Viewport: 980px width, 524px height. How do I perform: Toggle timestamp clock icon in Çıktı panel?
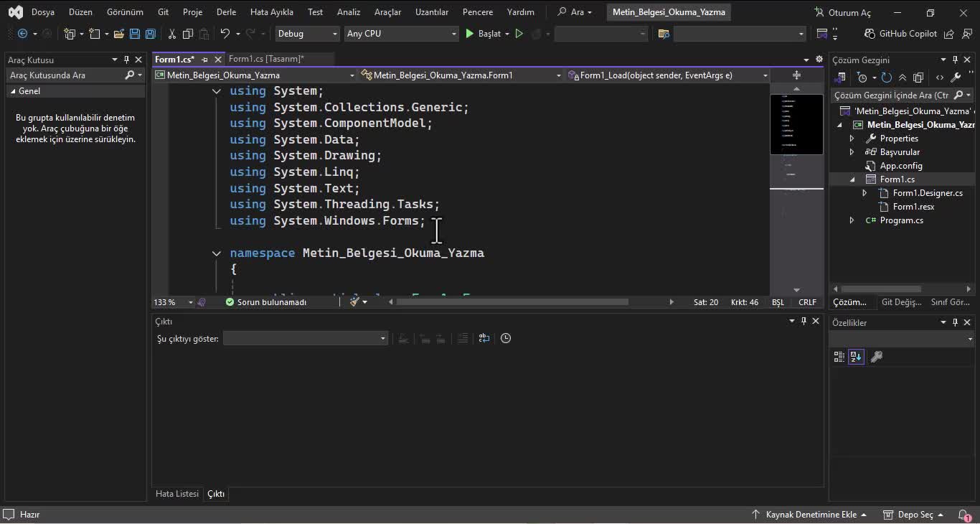click(x=506, y=338)
